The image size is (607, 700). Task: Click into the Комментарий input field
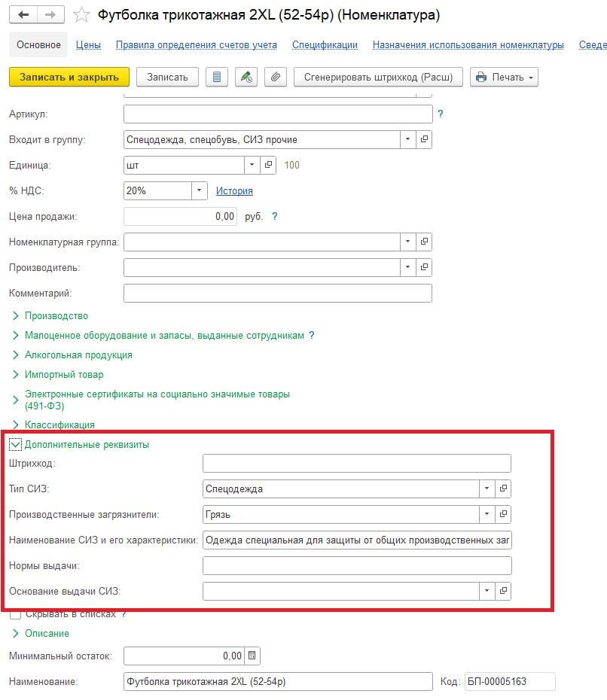coord(278,293)
